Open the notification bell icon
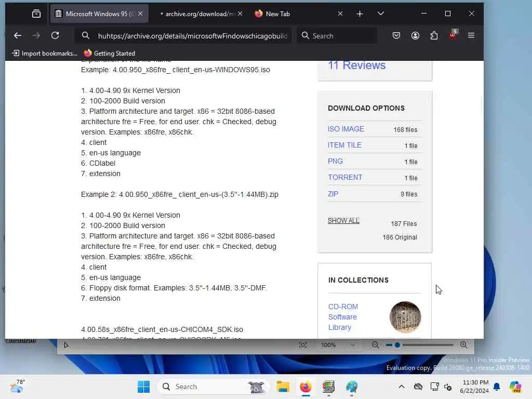532x399 pixels. point(497,387)
